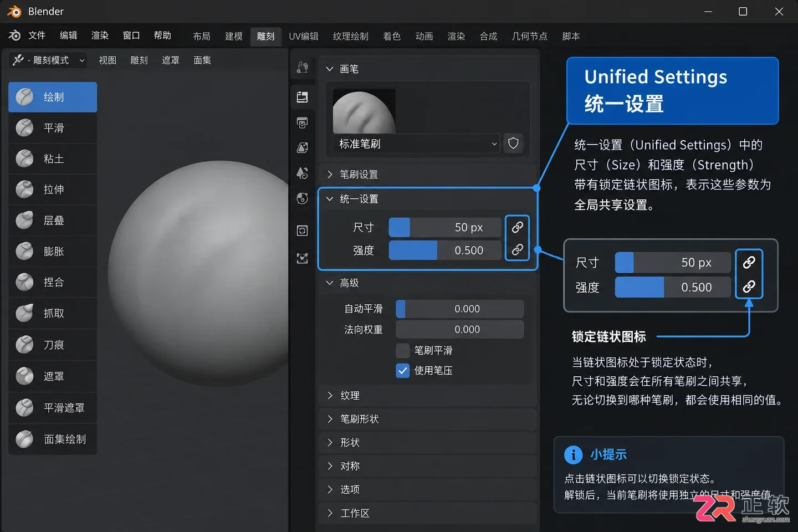Switch to the 几何节点 workspace tab

point(529,36)
